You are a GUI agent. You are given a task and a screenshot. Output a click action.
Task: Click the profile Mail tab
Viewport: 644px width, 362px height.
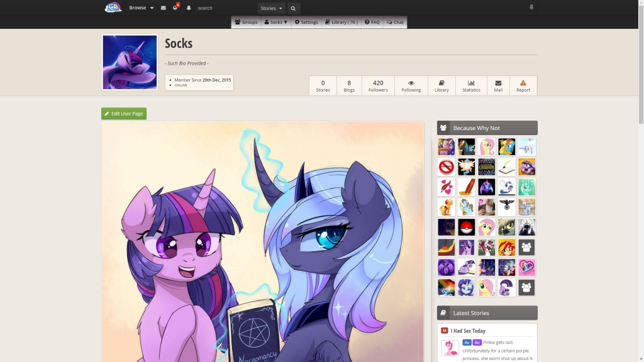tap(498, 85)
